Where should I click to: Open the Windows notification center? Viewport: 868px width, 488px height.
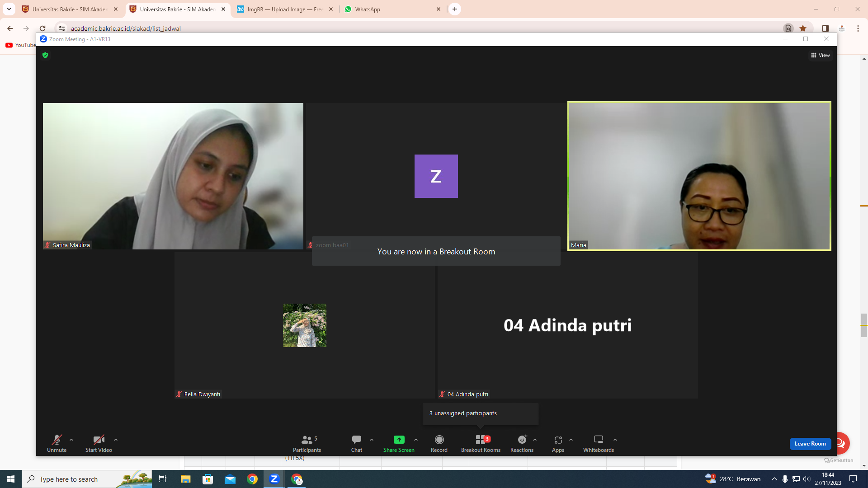click(854, 479)
